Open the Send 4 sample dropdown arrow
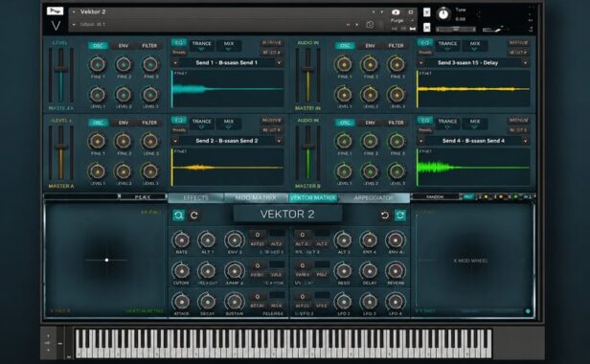The width and height of the screenshot is (590, 364). pos(525,141)
